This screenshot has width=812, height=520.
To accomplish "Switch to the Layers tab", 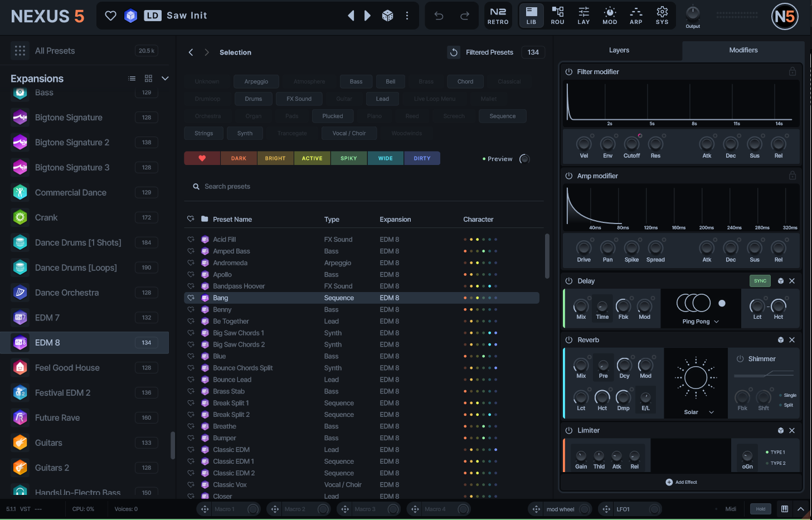I will click(619, 50).
